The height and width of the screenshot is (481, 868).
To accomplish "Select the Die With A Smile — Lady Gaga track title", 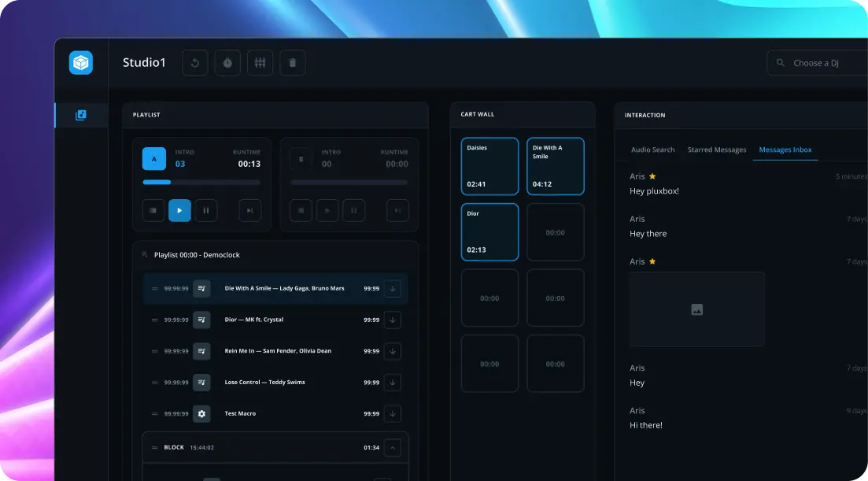I will click(285, 288).
